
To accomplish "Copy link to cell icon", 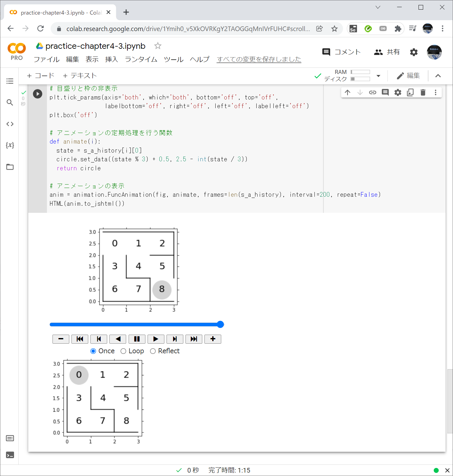I will [373, 92].
